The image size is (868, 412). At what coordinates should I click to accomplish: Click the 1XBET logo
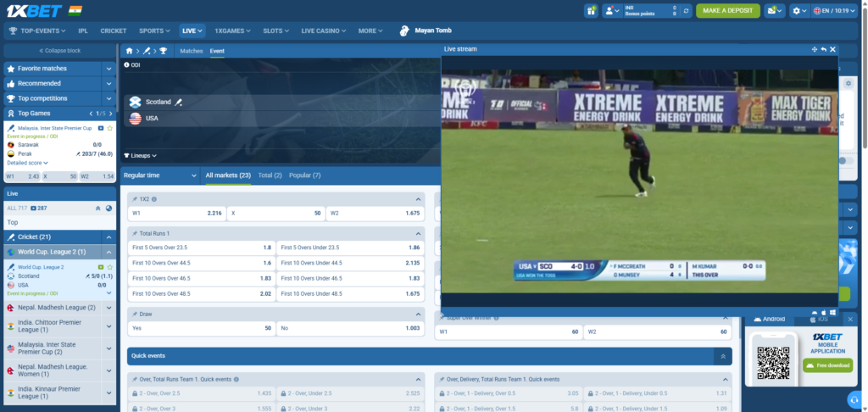33,10
